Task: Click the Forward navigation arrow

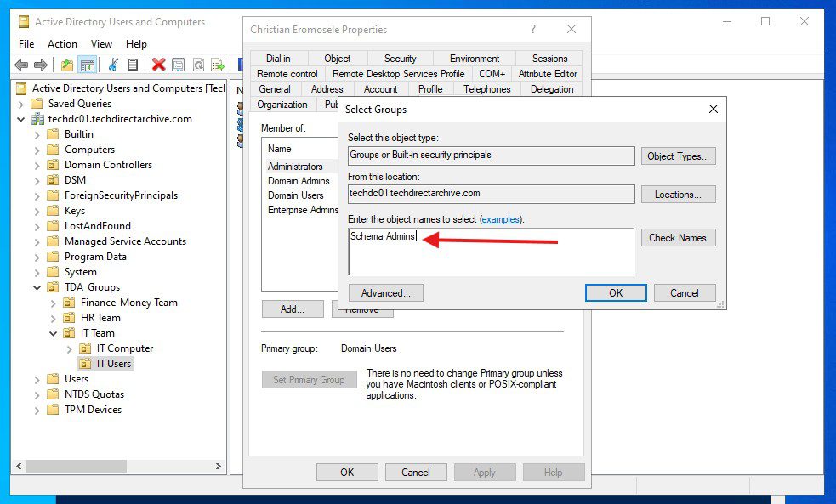Action: [x=40, y=64]
